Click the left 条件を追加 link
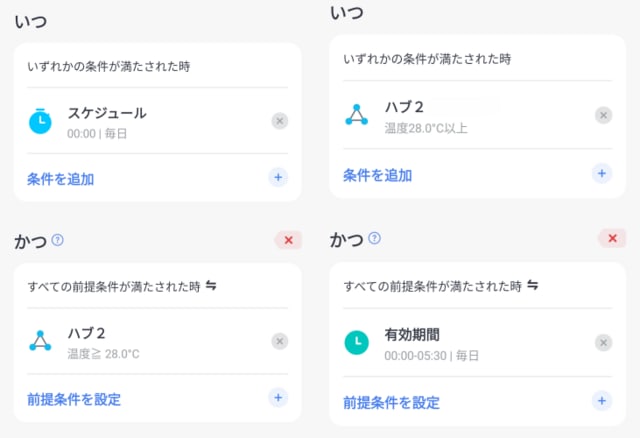Image resolution: width=640 pixels, height=438 pixels. click(x=60, y=179)
